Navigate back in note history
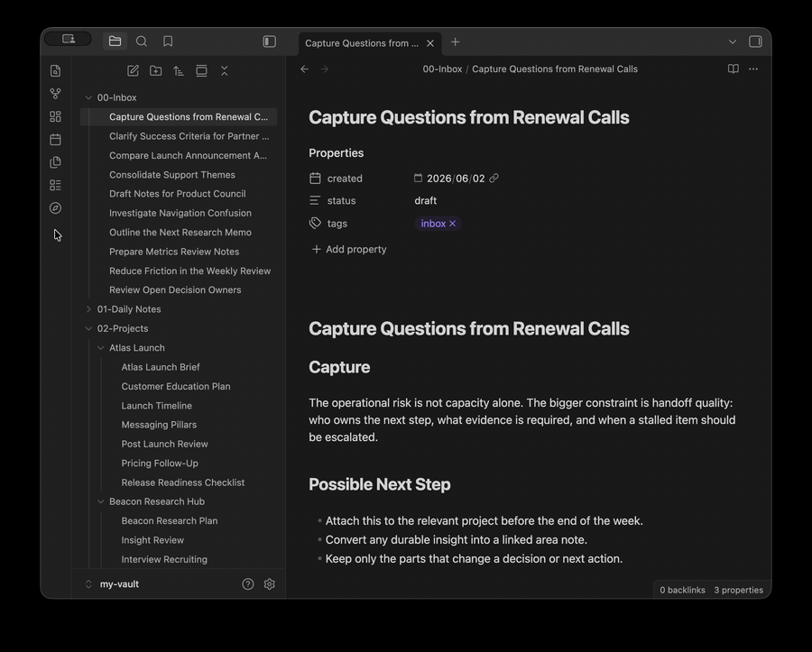812x652 pixels. pos(305,69)
